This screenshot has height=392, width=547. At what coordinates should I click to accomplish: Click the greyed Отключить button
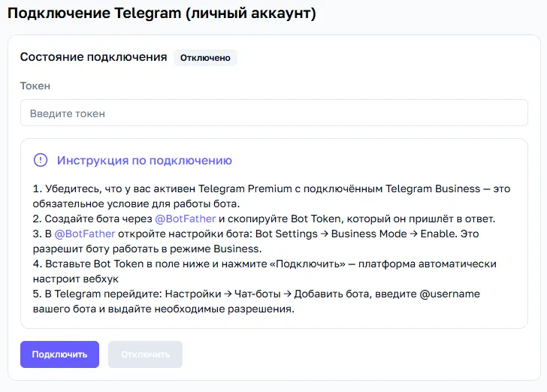(x=145, y=354)
